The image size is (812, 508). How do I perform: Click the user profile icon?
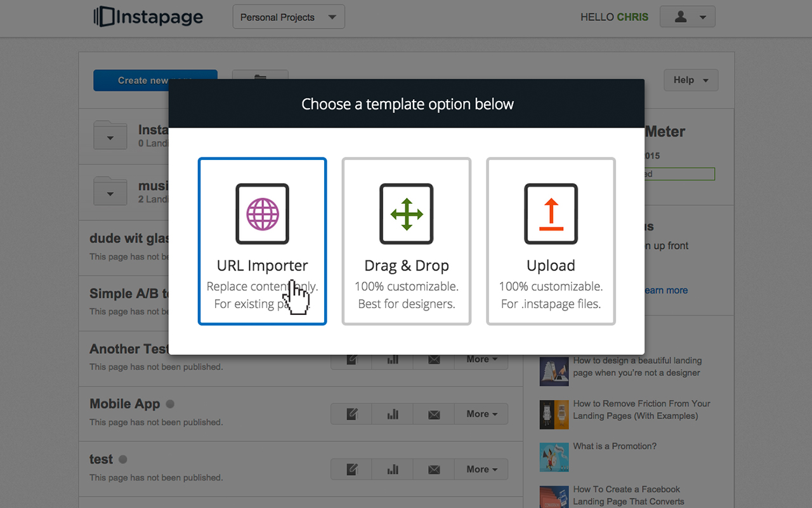pyautogui.click(x=682, y=17)
